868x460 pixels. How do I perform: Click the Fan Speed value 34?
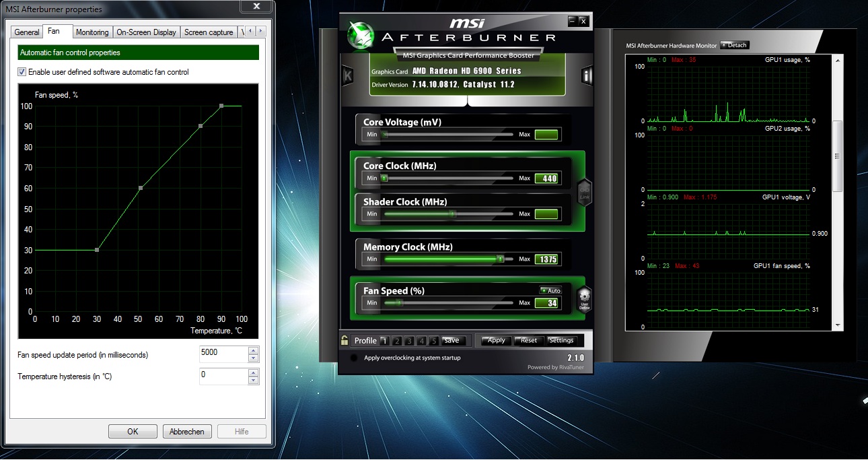pos(546,303)
